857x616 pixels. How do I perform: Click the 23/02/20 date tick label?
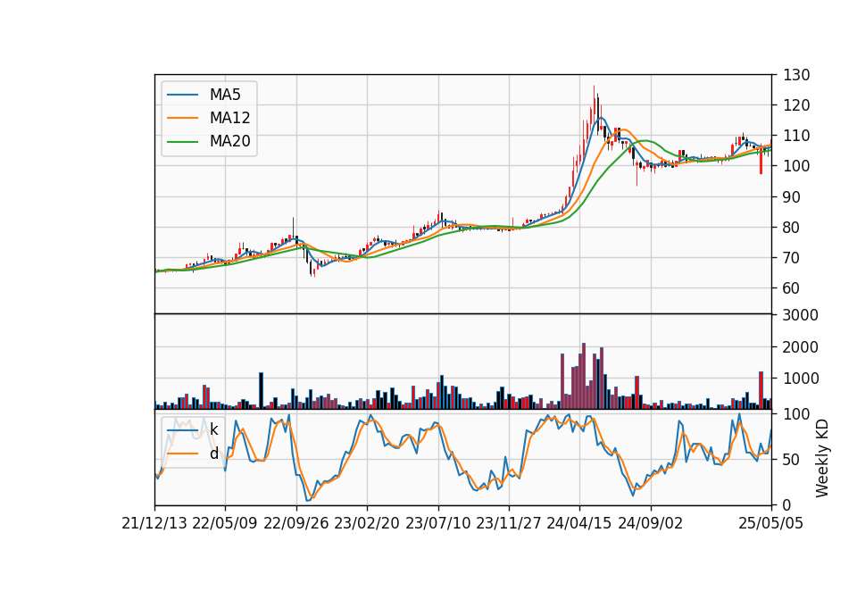367,524
